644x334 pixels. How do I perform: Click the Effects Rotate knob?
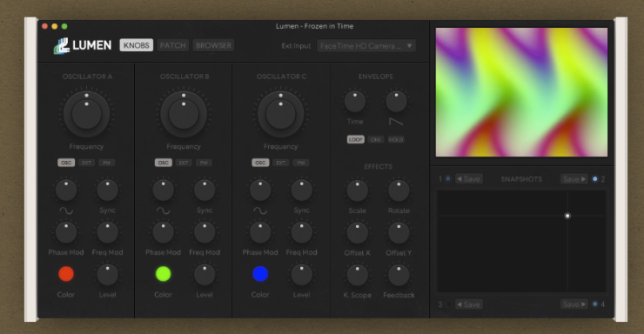[x=399, y=190]
